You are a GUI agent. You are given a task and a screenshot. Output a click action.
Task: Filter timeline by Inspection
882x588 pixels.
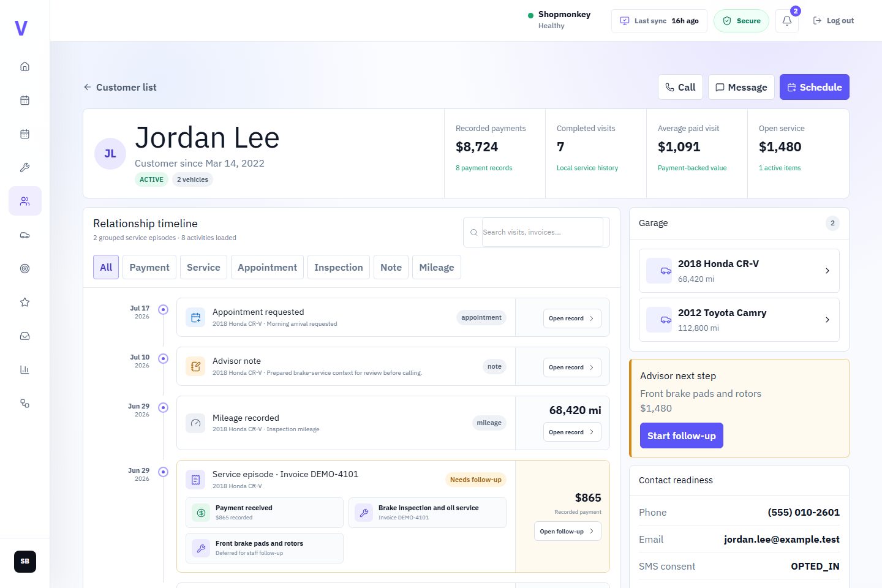pos(339,267)
